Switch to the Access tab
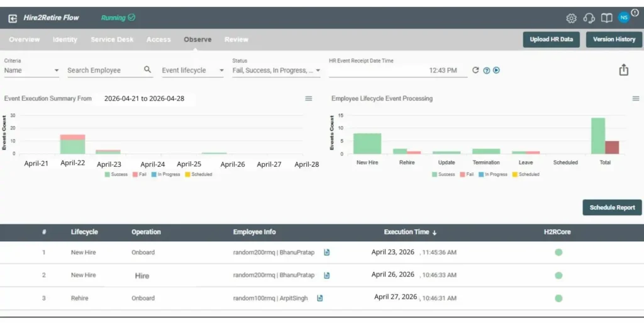The height and width of the screenshot is (323, 644). 158,40
